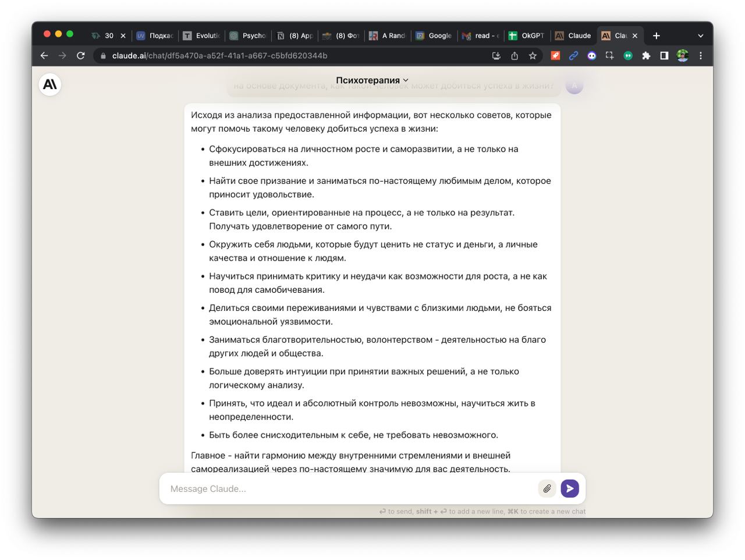Open the Extensions puzzle piece menu
Image resolution: width=745 pixels, height=560 pixels.
click(646, 55)
